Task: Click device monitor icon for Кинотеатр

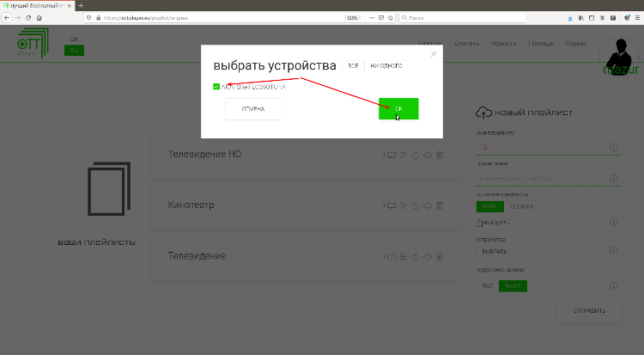Action: pos(389,205)
